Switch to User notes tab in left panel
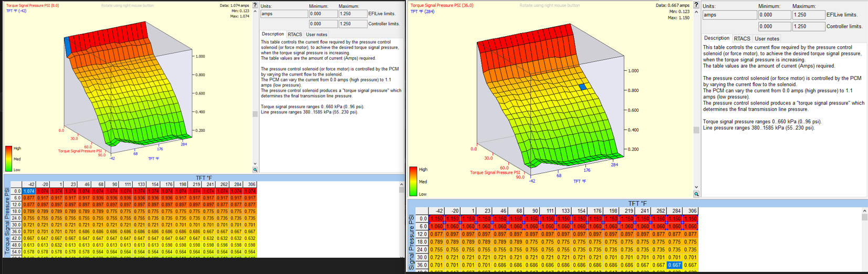This screenshot has height=274, width=868. coord(317,35)
